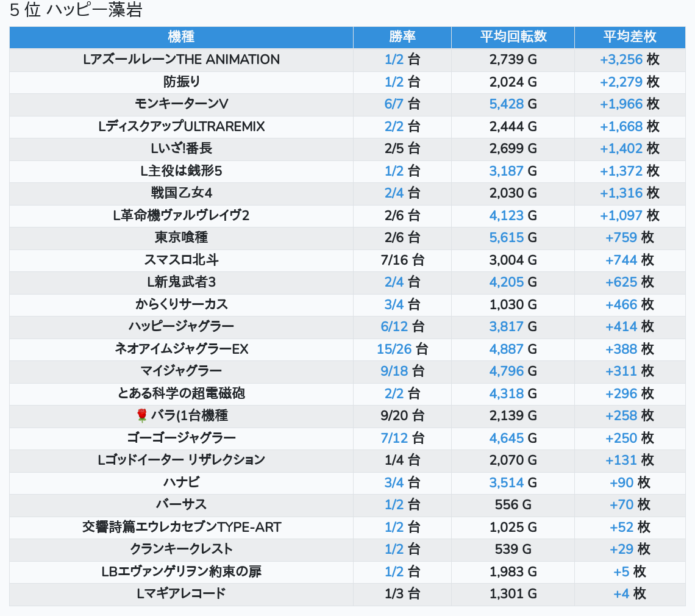
Task: Click the rose emoji icon beside バラ
Action: click(x=142, y=416)
